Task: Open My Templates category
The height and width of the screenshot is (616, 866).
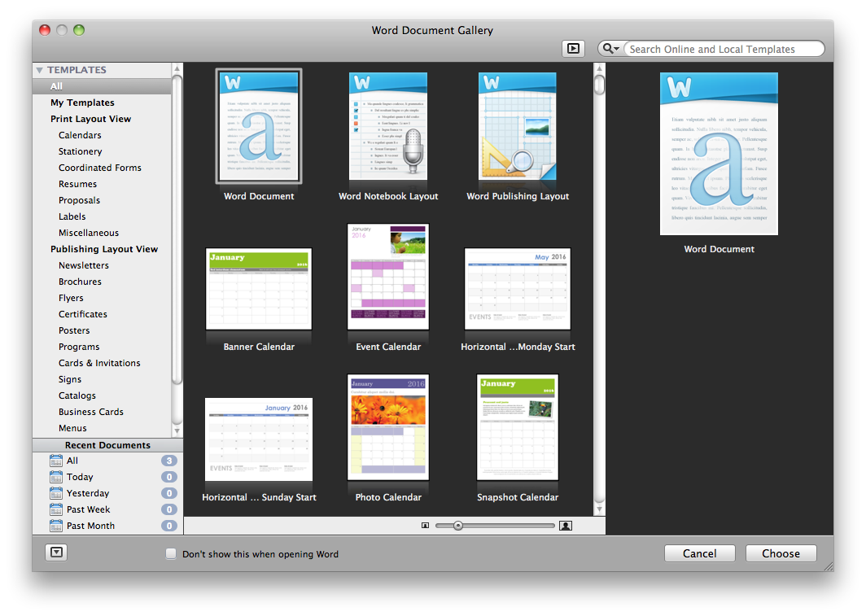Action: (82, 103)
